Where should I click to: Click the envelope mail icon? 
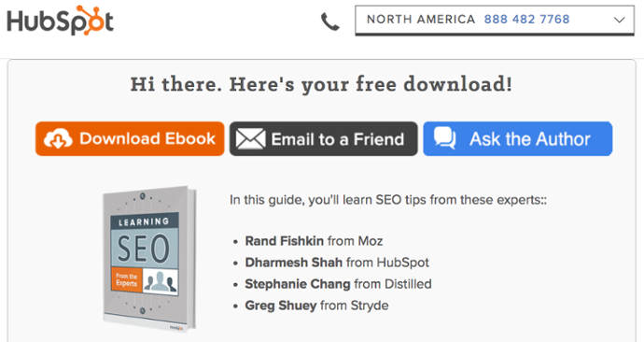click(250, 139)
